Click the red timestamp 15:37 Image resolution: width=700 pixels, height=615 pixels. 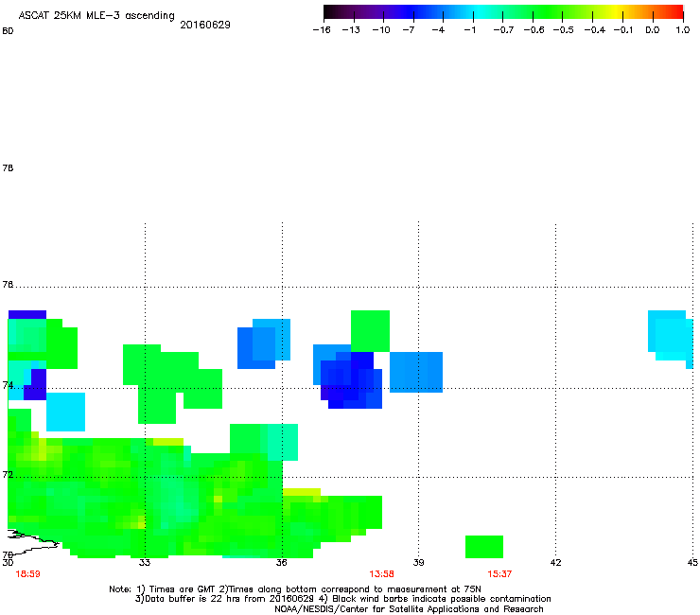(x=499, y=574)
